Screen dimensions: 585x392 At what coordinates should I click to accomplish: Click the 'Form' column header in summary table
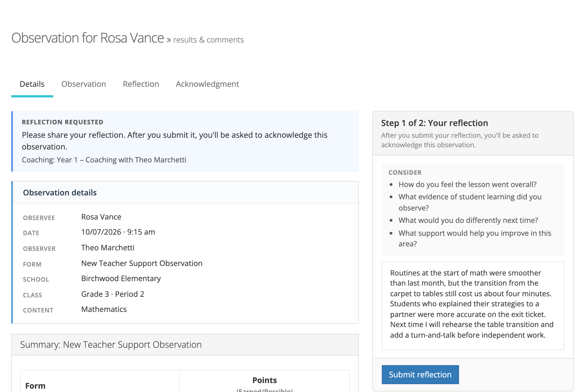click(35, 386)
